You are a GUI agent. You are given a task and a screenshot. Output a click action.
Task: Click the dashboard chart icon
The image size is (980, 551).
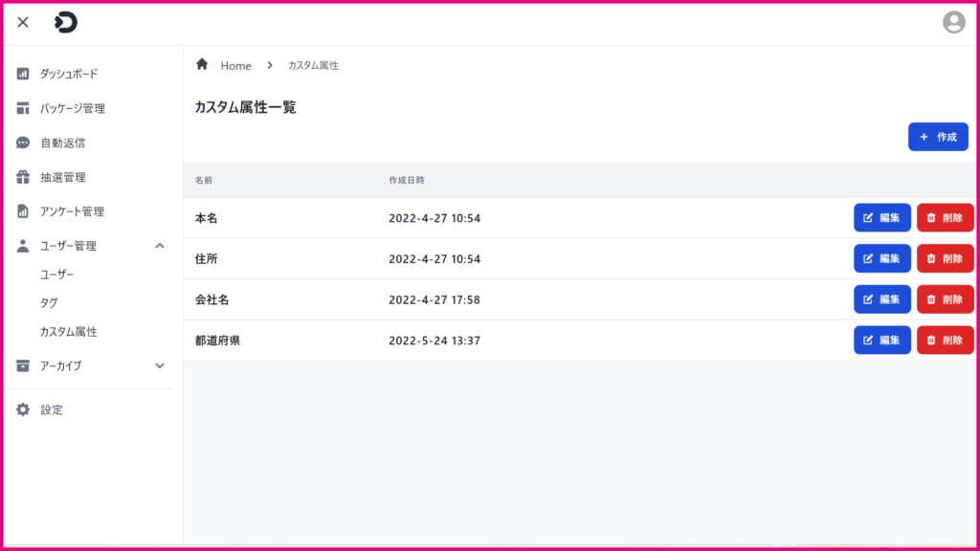tap(23, 74)
